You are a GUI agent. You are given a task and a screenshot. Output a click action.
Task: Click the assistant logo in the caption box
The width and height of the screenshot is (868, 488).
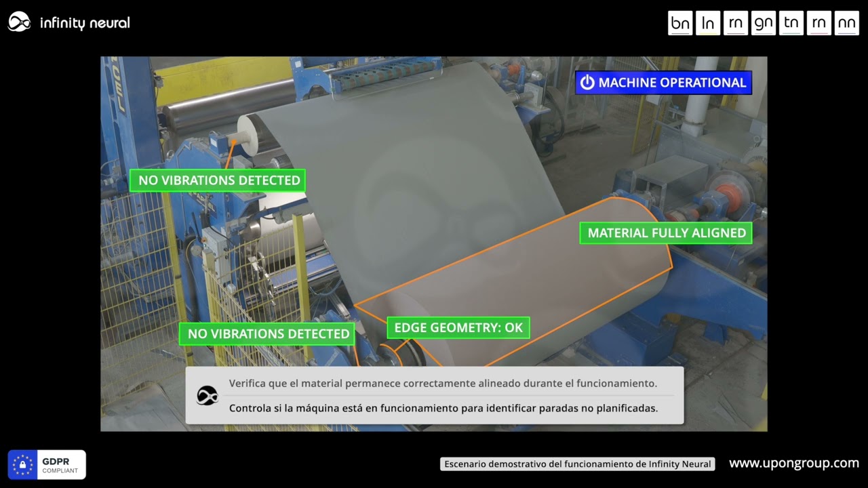click(x=208, y=395)
